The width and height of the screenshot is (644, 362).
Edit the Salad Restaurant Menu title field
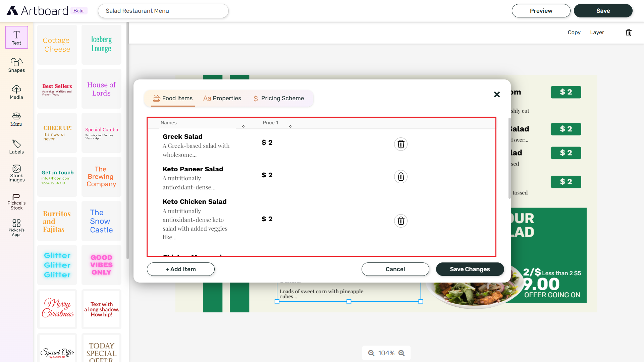pos(163,11)
